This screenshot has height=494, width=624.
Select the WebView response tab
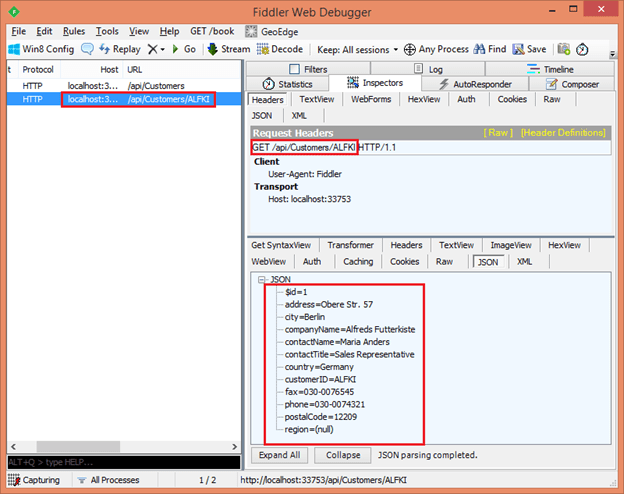[x=269, y=262]
